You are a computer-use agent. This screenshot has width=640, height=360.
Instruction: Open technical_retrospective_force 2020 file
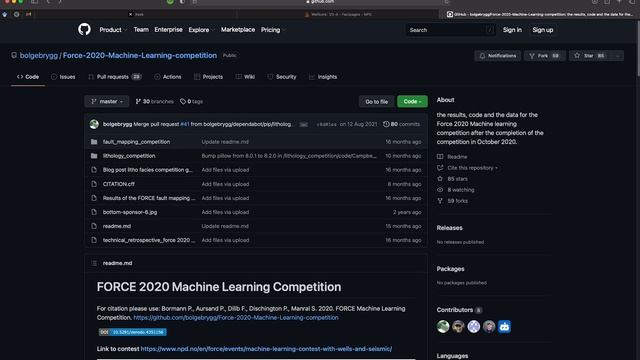click(x=149, y=240)
